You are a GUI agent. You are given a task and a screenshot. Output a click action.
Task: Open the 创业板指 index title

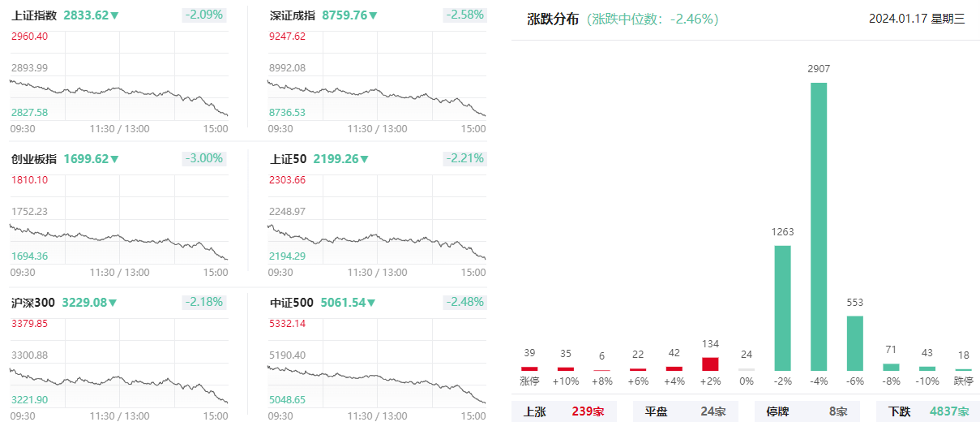point(34,159)
